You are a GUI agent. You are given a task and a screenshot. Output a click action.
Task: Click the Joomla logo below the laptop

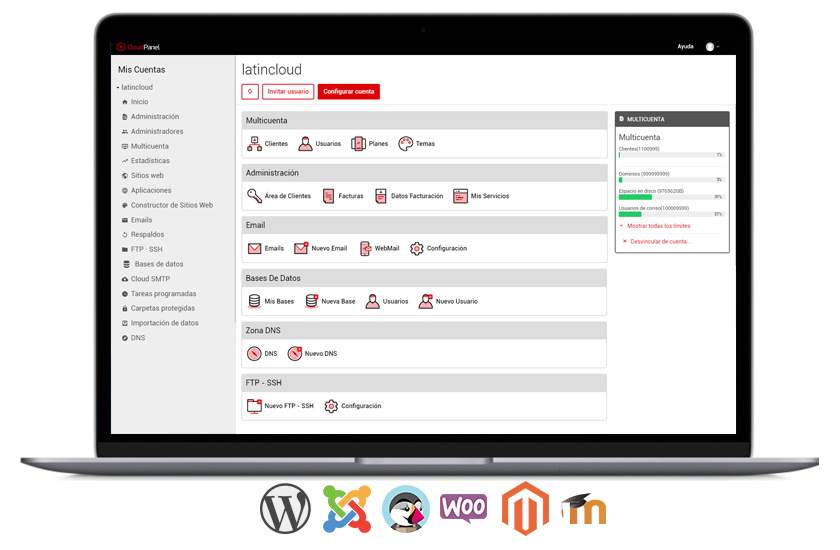click(x=347, y=509)
